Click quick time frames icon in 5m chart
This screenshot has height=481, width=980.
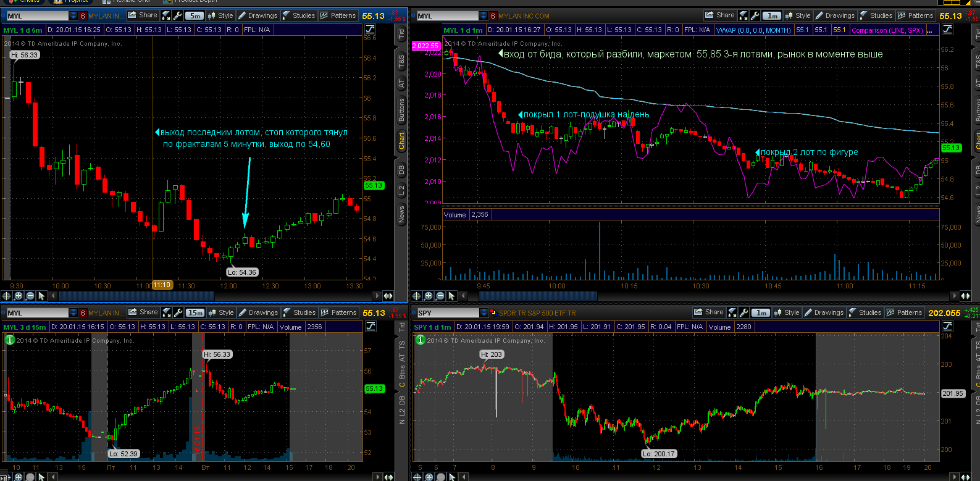click(167, 15)
